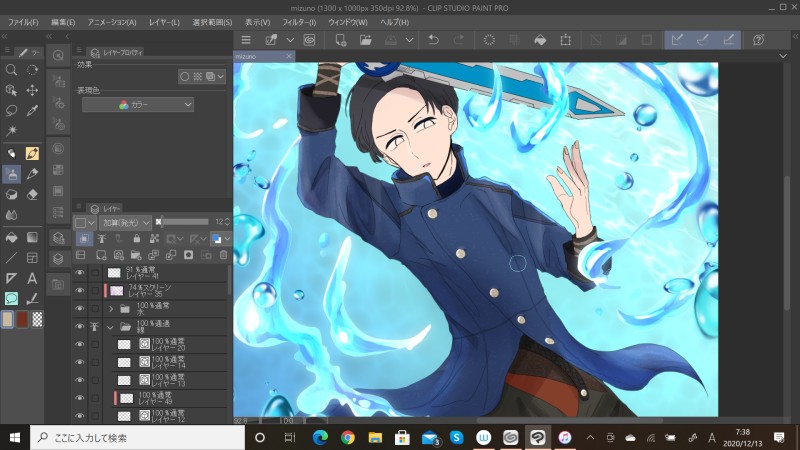Collapse the 線 layer folder
The image size is (800, 450).
coord(110,327)
